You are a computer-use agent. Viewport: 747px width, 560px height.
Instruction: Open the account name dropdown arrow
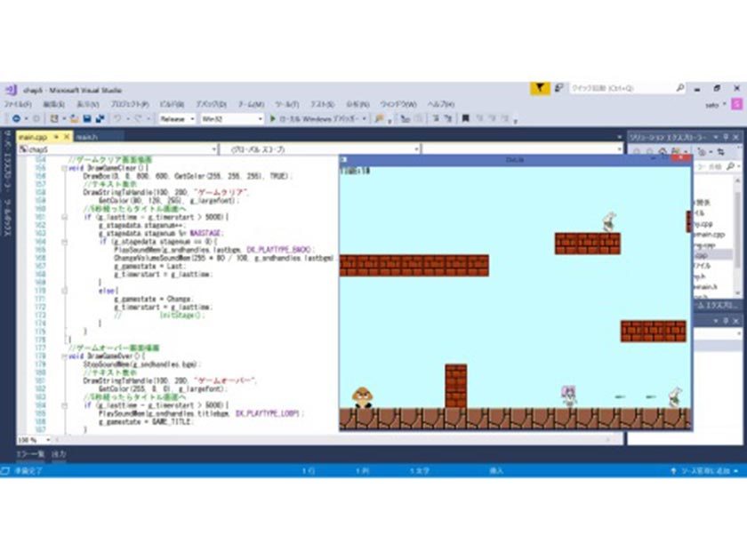pyautogui.click(x=725, y=104)
